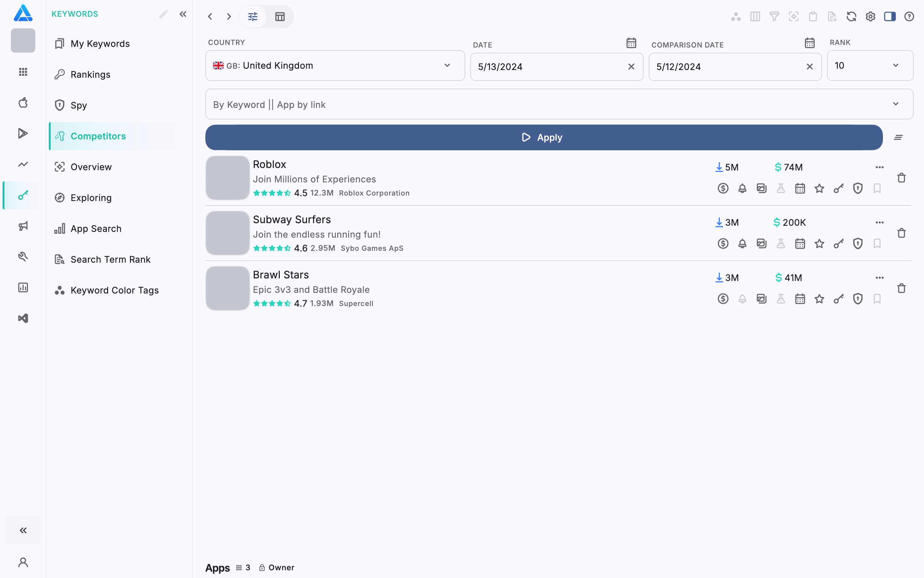Click the refresh icon in top toolbar
This screenshot has width=924, height=578.
click(851, 16)
